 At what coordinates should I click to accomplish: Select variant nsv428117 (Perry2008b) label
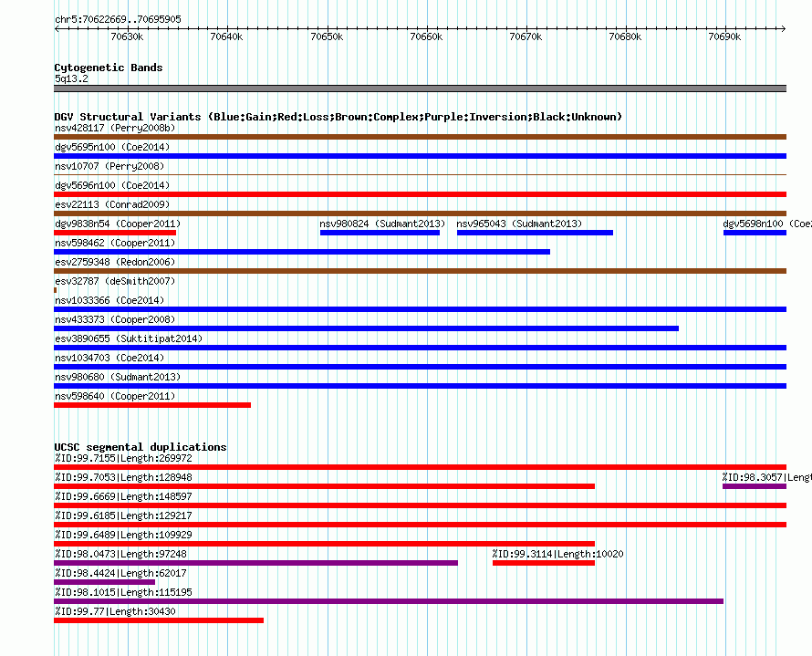click(115, 128)
